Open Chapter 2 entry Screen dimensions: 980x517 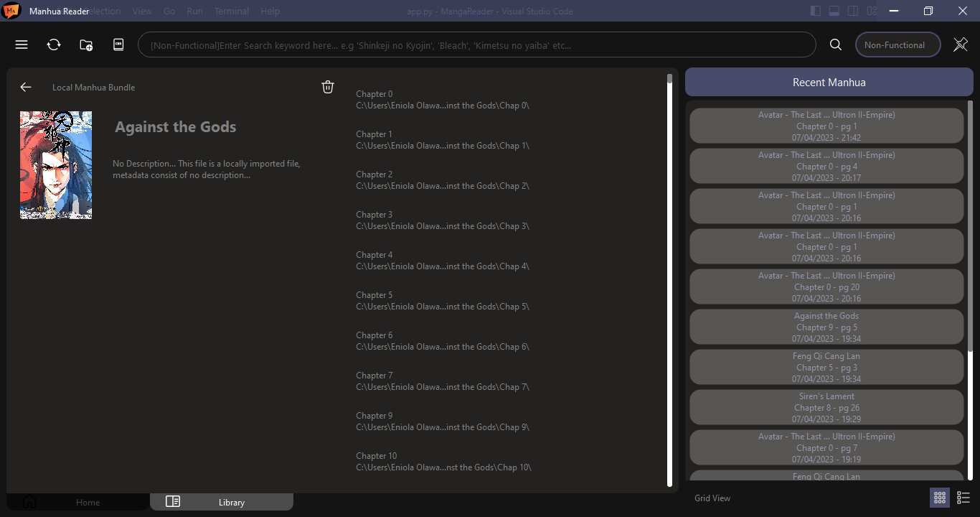443,180
